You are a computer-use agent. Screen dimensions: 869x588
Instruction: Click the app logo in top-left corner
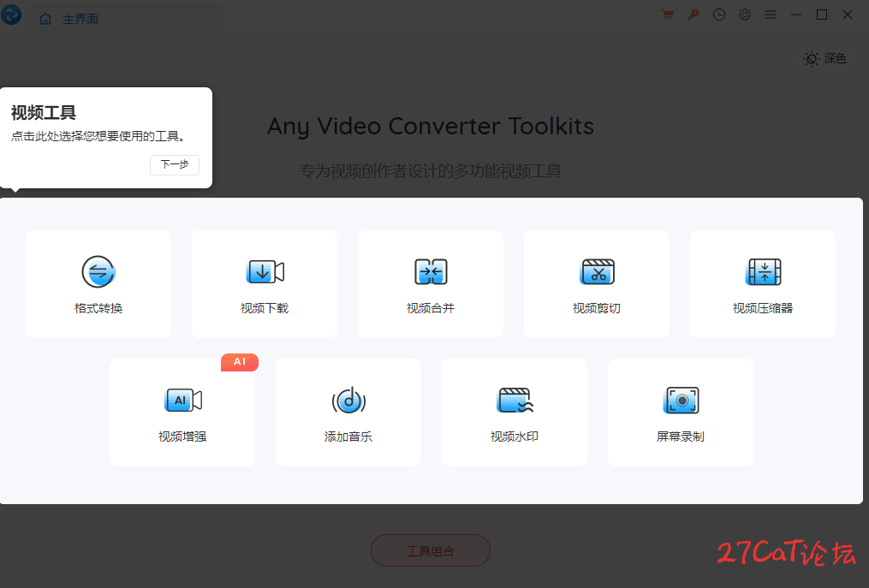pos(11,15)
